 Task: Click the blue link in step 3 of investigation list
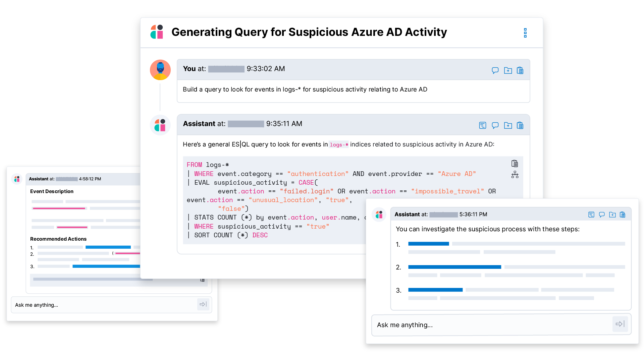click(435, 290)
